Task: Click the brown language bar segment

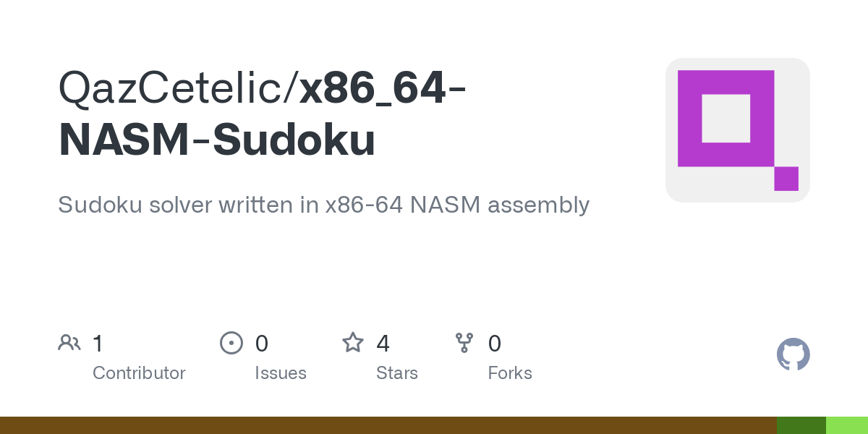Action: click(x=388, y=425)
